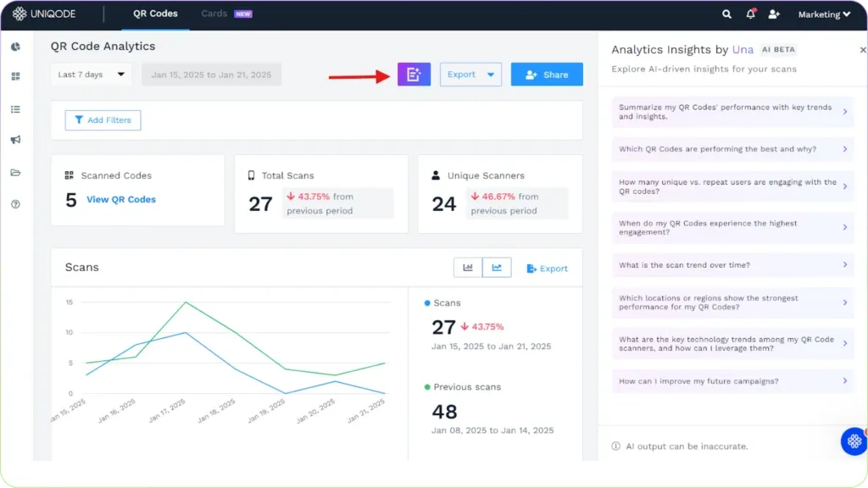The width and height of the screenshot is (868, 488).
Task: Open the folder icon in the sidebar
Action: pos(15,173)
